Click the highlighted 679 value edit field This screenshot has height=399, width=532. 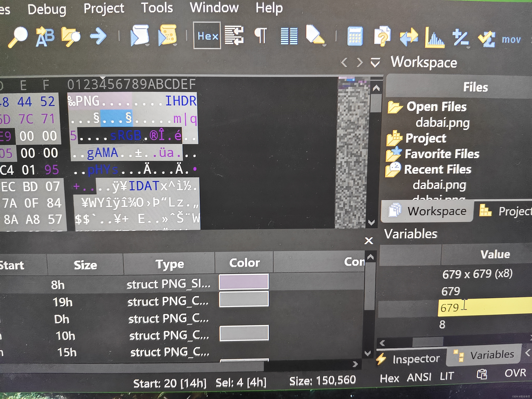pos(485,307)
